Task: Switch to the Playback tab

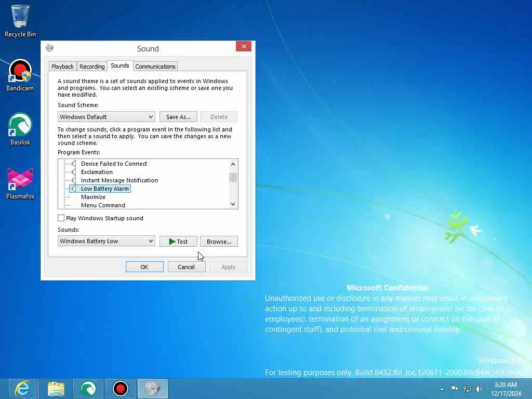Action: click(62, 66)
